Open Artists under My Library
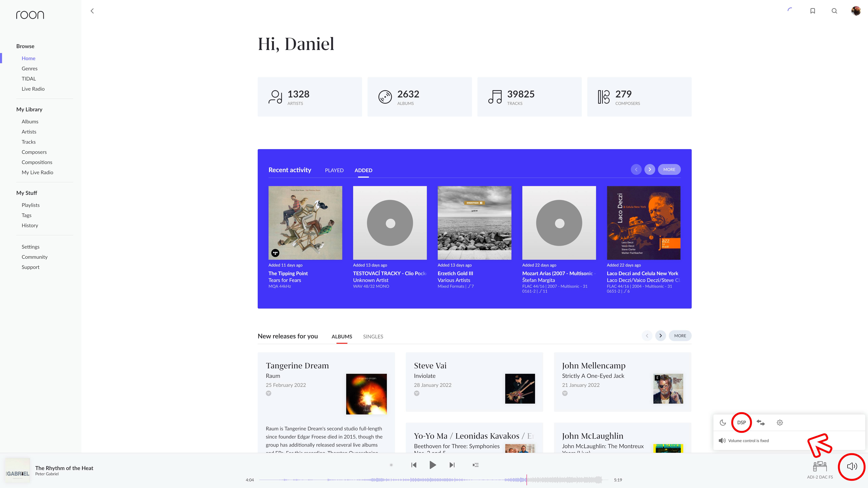This screenshot has width=868, height=488. (x=29, y=132)
